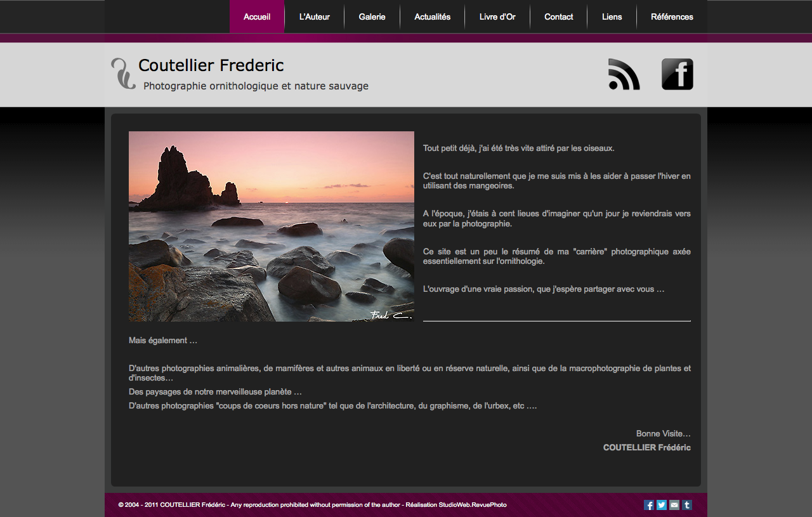Click the seascape sunset photo
Screen dimensions: 812x517
pyautogui.click(x=272, y=226)
